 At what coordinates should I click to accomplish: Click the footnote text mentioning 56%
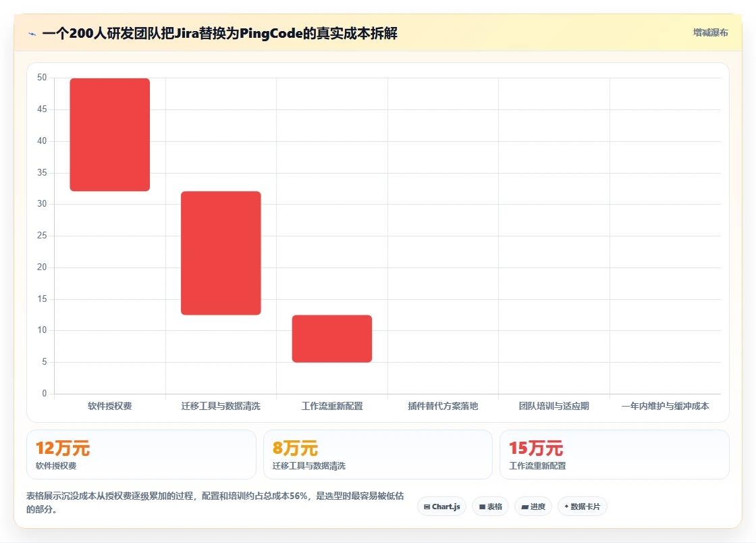215,502
